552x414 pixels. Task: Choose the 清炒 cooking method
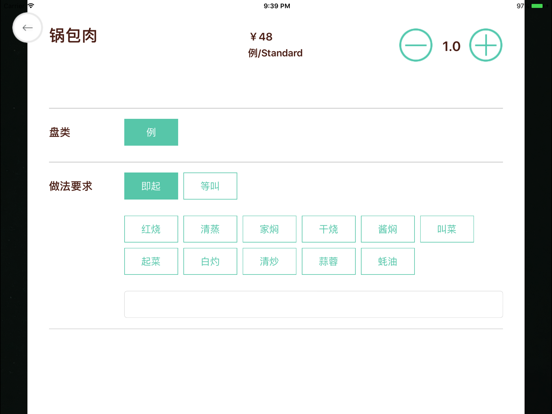269,261
